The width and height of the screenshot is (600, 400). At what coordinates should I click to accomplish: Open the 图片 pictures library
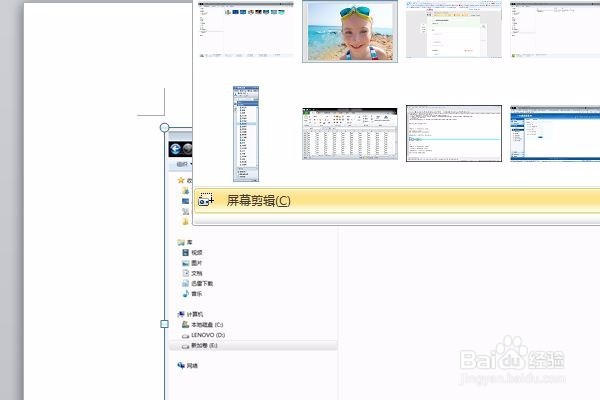click(x=192, y=263)
